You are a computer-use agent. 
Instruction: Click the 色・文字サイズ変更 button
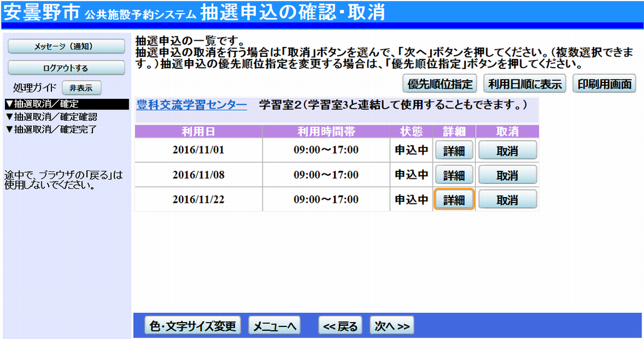click(x=193, y=326)
